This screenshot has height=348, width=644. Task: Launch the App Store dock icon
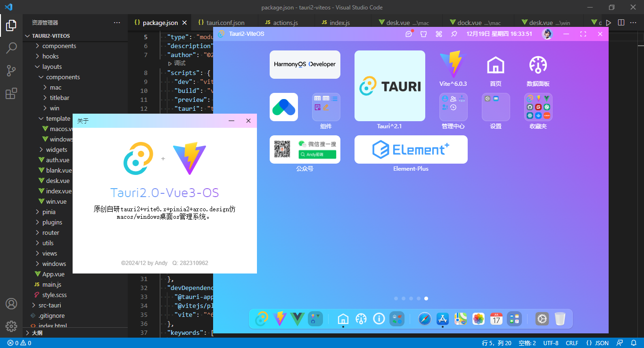coord(442,319)
